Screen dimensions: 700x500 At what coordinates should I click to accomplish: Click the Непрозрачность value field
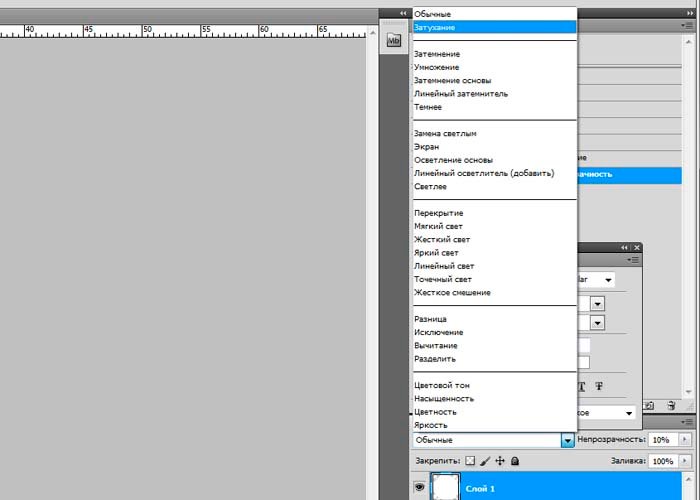(660, 440)
